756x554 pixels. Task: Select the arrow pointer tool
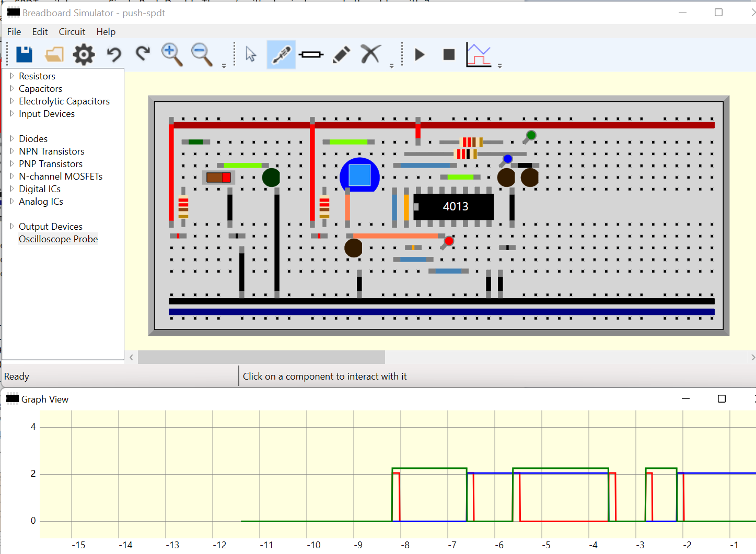click(251, 54)
